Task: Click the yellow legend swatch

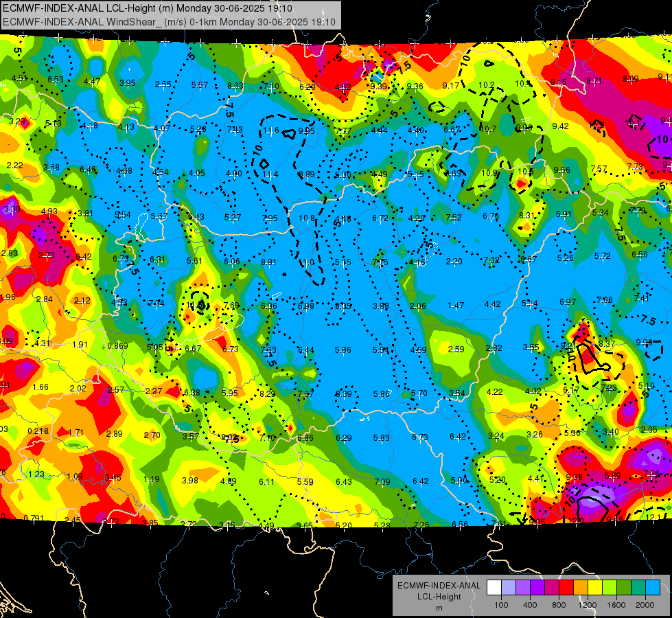Action: pos(595,588)
